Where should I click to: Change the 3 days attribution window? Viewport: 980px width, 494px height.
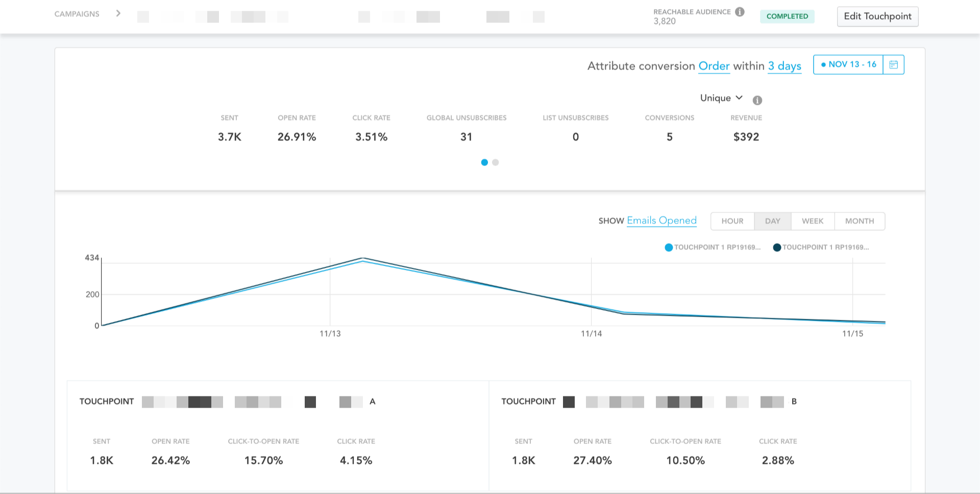[x=784, y=66]
